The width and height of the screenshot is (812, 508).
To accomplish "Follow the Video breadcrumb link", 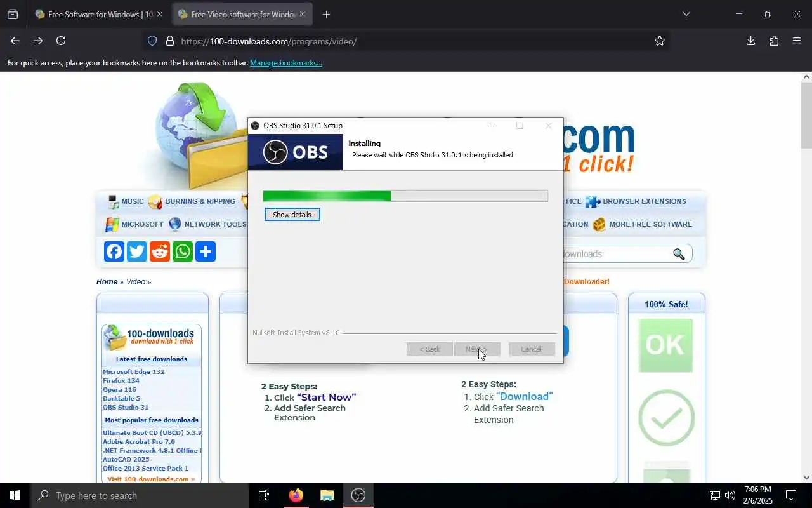I will point(136,282).
